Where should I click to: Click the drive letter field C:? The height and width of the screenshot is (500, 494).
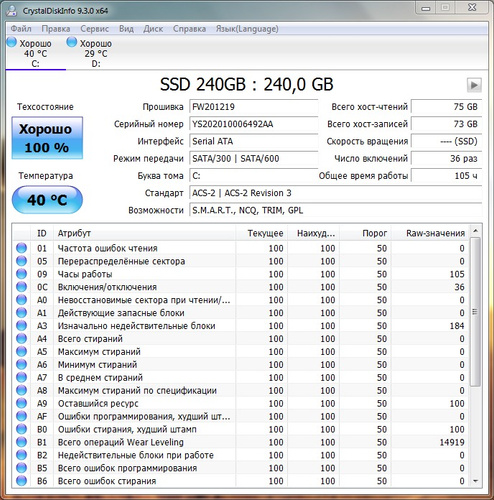pos(254,176)
